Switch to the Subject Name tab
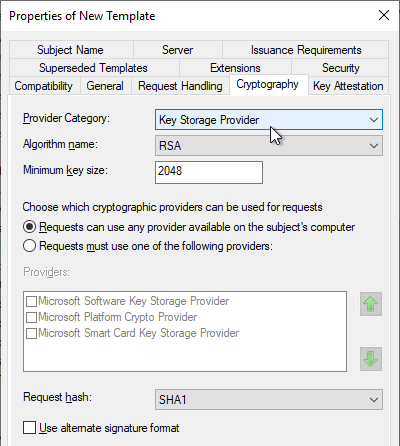This screenshot has width=400, height=446. tap(71, 50)
